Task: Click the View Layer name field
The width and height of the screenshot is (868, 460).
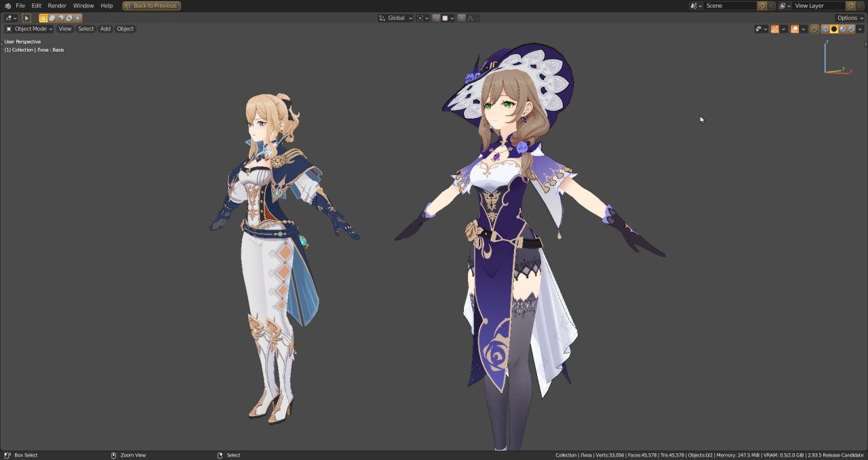Action: (x=819, y=5)
